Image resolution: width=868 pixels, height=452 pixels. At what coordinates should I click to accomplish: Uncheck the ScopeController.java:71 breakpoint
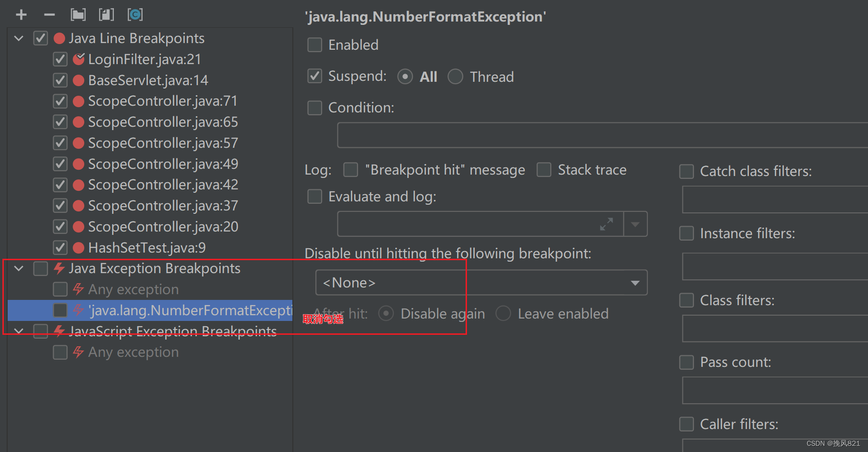60,101
